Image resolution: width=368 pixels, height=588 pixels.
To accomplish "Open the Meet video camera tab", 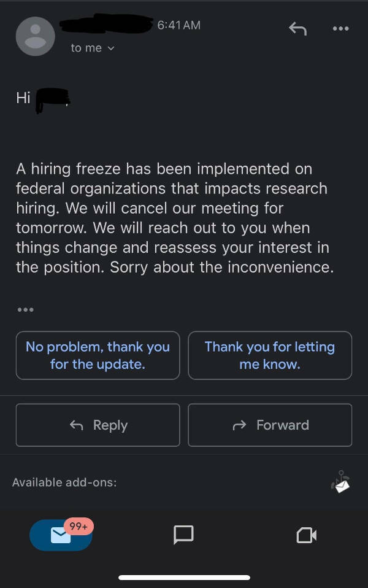I will pos(306,535).
